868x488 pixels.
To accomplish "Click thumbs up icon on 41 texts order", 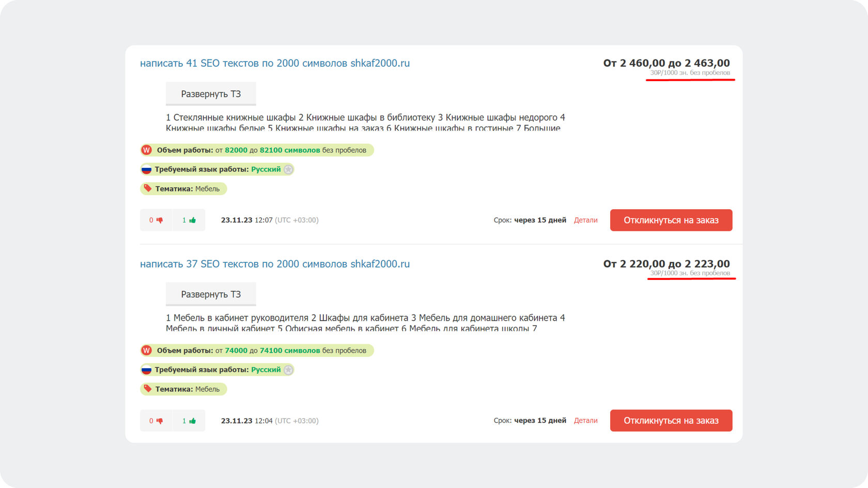I will pyautogui.click(x=192, y=221).
